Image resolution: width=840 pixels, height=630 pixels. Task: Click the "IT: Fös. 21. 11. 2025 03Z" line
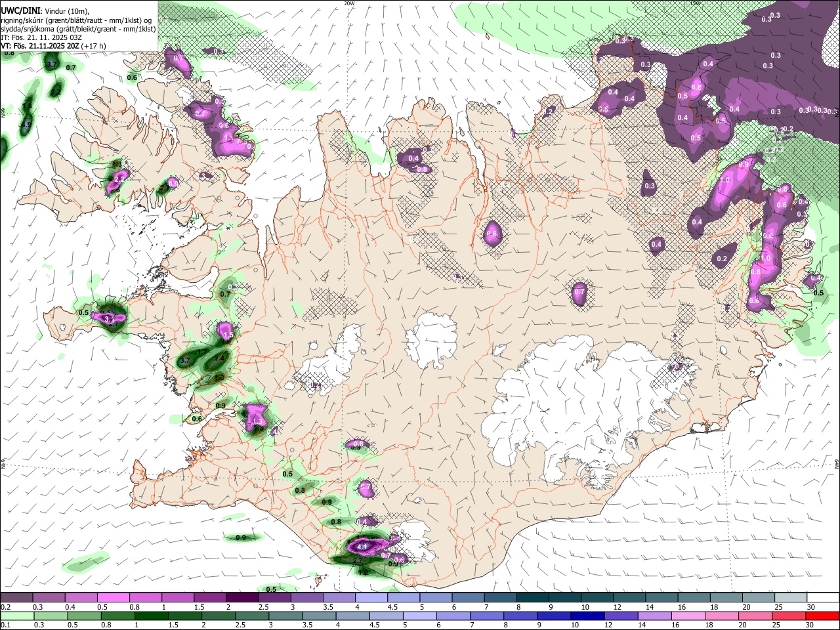(41, 37)
